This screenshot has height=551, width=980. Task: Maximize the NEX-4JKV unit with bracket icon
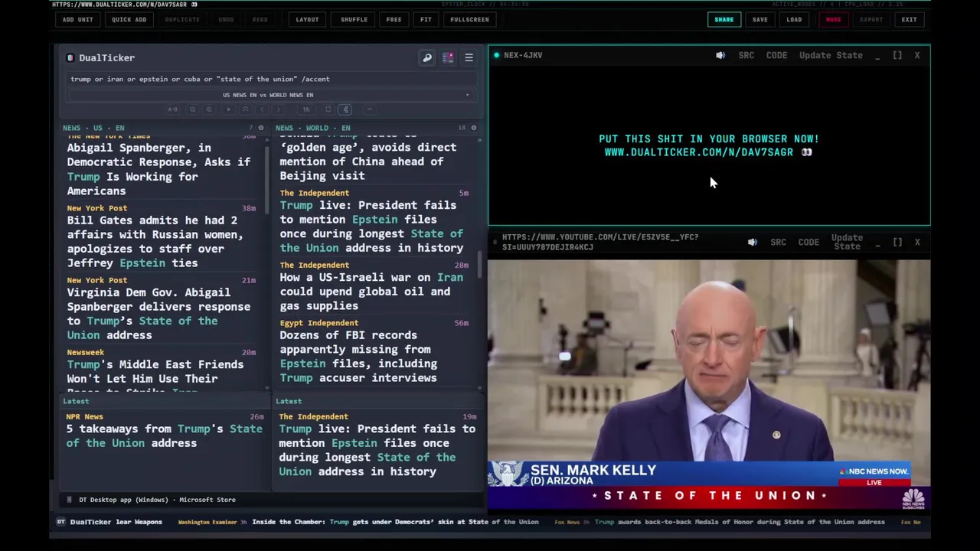897,55
